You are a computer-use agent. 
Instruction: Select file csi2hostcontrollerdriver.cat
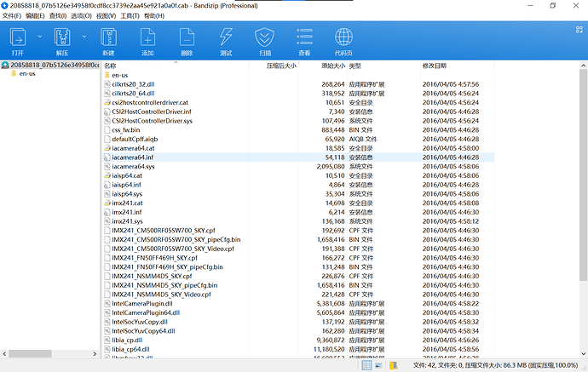pos(150,103)
